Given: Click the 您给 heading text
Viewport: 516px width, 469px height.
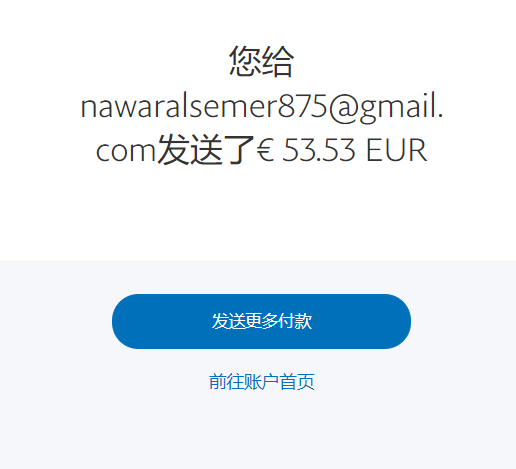Looking at the screenshot, I should (261, 62).
